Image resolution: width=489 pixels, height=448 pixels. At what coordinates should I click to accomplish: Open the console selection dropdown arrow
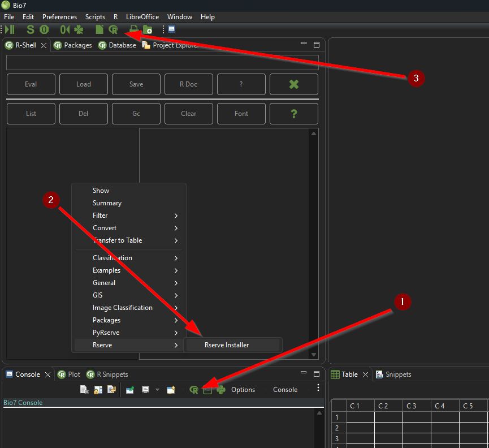(x=157, y=389)
